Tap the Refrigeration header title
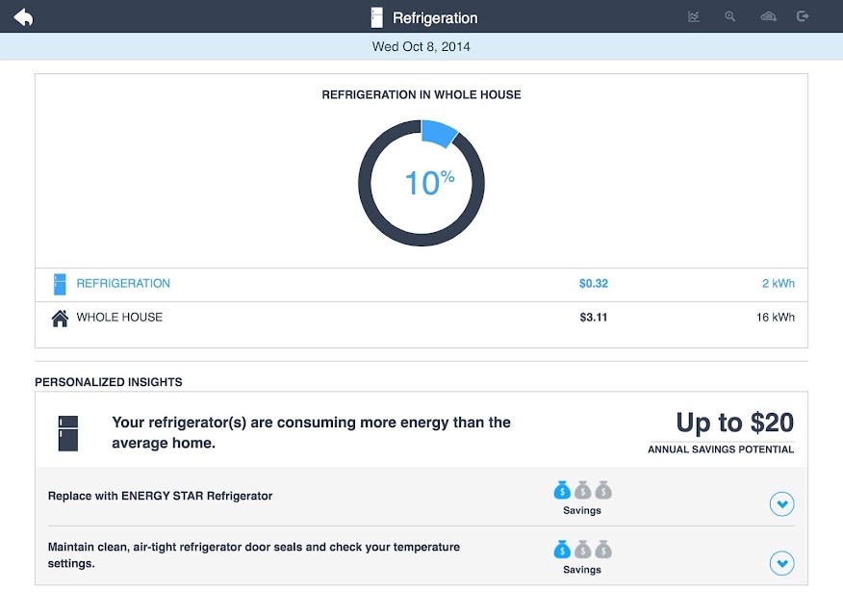 tap(435, 17)
